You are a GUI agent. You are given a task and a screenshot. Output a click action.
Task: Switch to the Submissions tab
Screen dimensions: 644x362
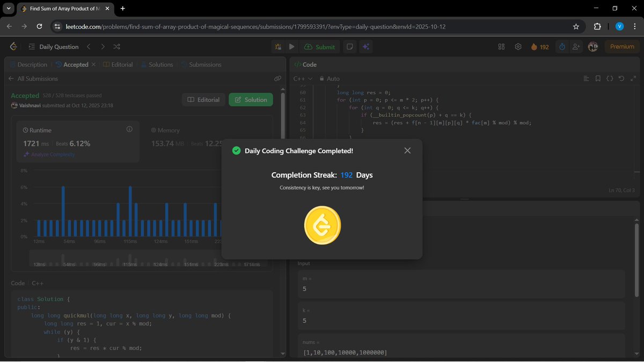pyautogui.click(x=201, y=64)
